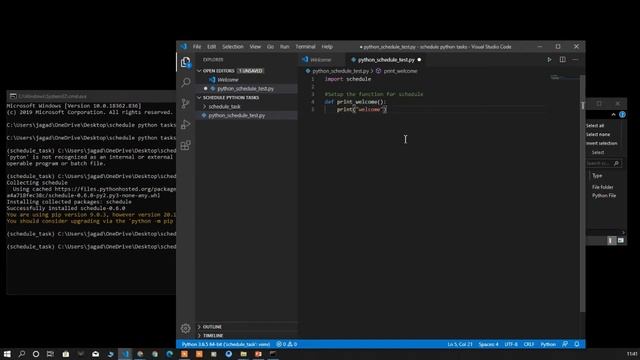Open the Explorer view in activity bar
This screenshot has height=360, width=640.
(186, 62)
